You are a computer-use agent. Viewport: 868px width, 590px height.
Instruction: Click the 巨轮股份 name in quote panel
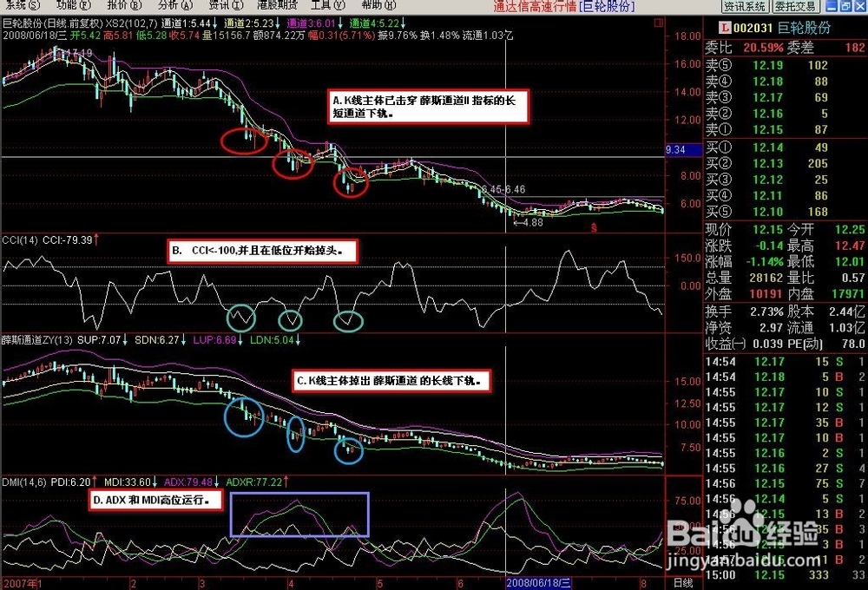pyautogui.click(x=804, y=28)
